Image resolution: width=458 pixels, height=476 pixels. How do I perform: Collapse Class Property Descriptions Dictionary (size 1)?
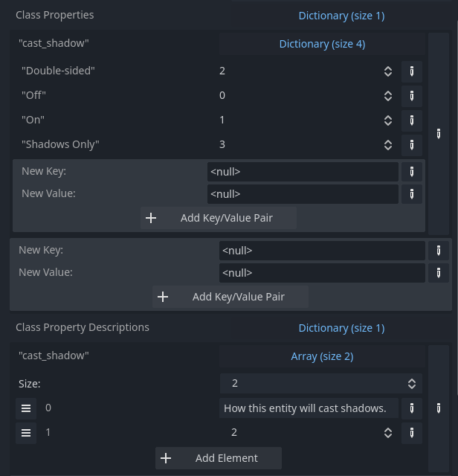[x=341, y=328]
